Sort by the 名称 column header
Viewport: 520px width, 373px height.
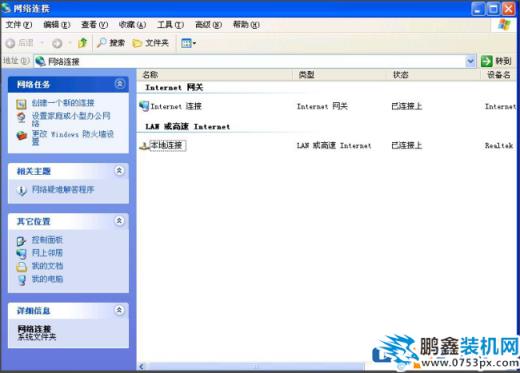pos(215,75)
